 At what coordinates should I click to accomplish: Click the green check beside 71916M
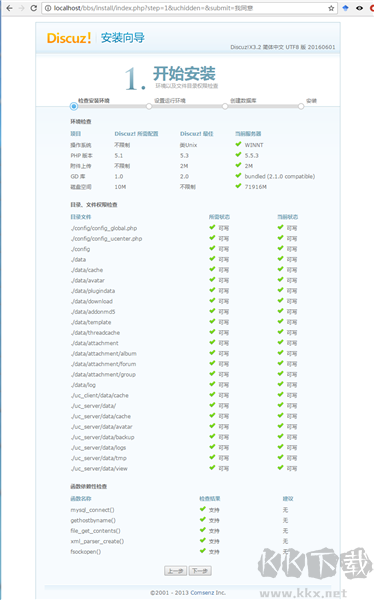(x=238, y=186)
